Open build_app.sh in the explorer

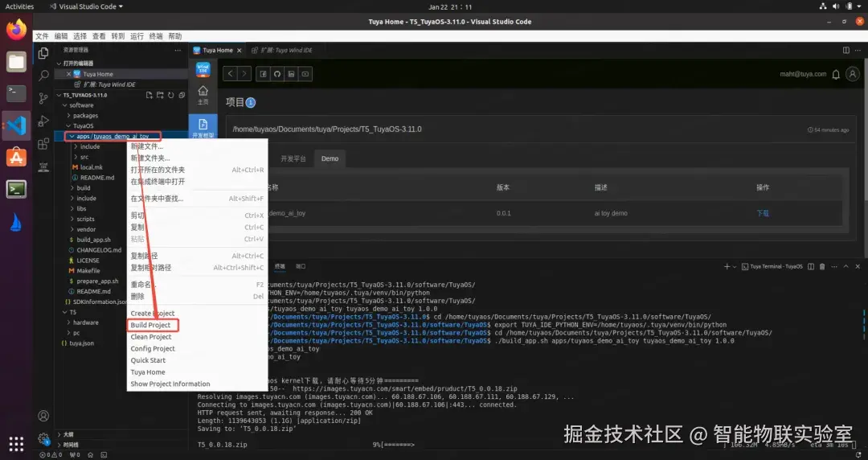[93, 240]
